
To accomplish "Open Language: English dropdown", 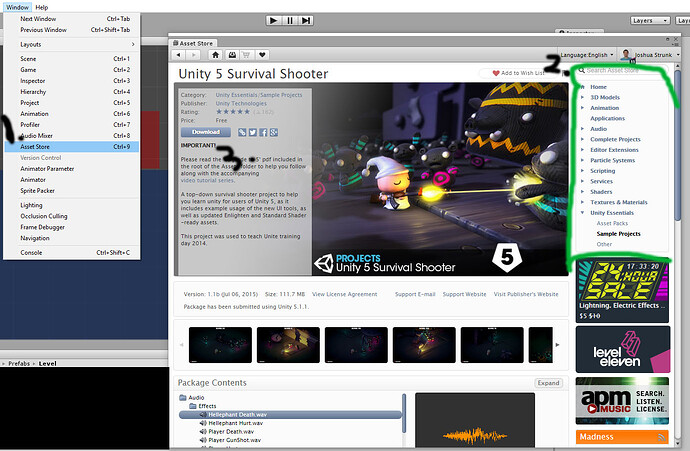I will (587, 55).
